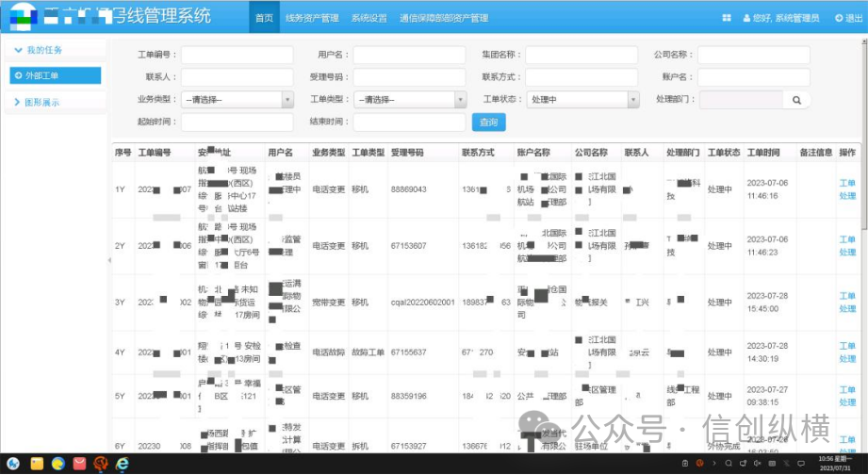The width and height of the screenshot is (868, 475).
Task: Open 工单处理 for row with 67153607
Action: pyautogui.click(x=847, y=246)
